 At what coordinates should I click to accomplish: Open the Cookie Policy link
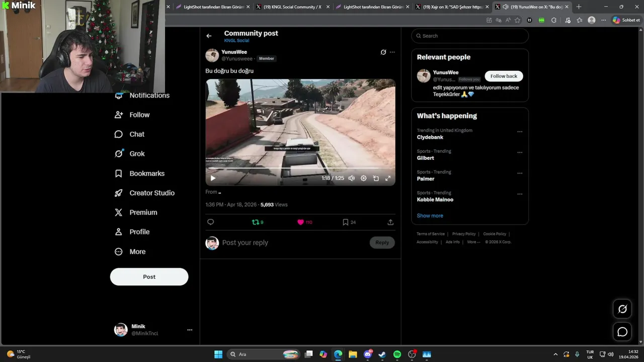[495, 234]
